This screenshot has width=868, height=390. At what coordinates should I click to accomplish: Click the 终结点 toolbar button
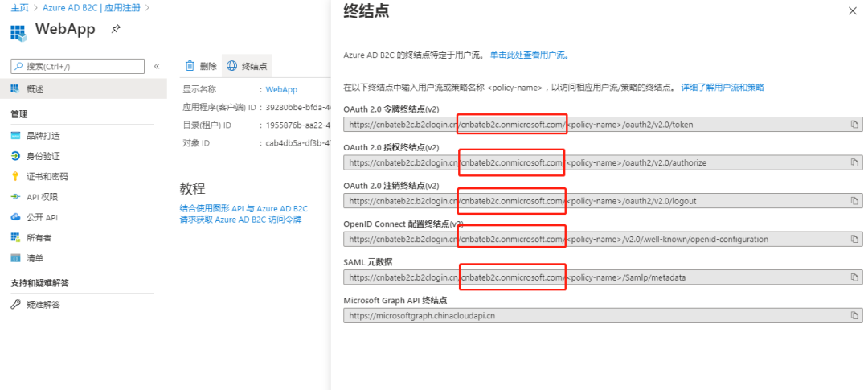(x=247, y=66)
